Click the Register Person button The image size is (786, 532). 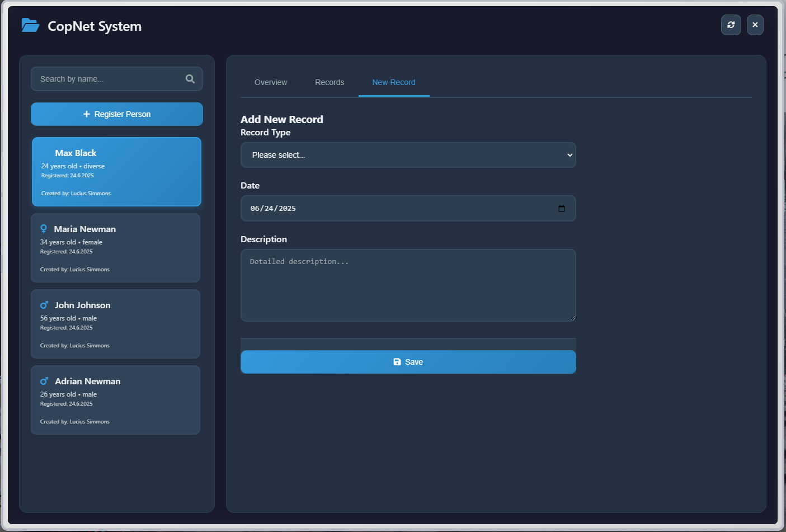click(117, 114)
